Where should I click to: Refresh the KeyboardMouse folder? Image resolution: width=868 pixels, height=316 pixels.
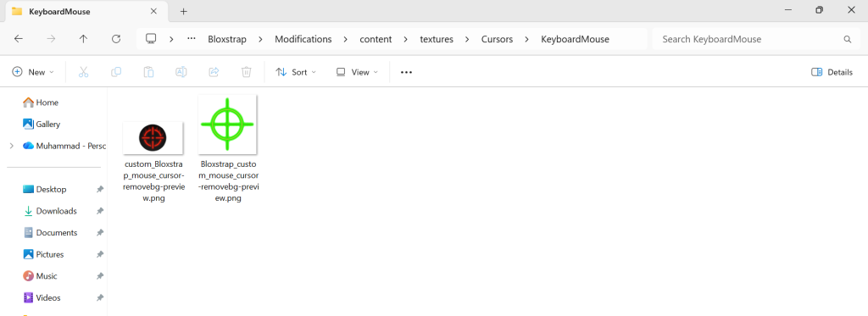click(x=115, y=39)
